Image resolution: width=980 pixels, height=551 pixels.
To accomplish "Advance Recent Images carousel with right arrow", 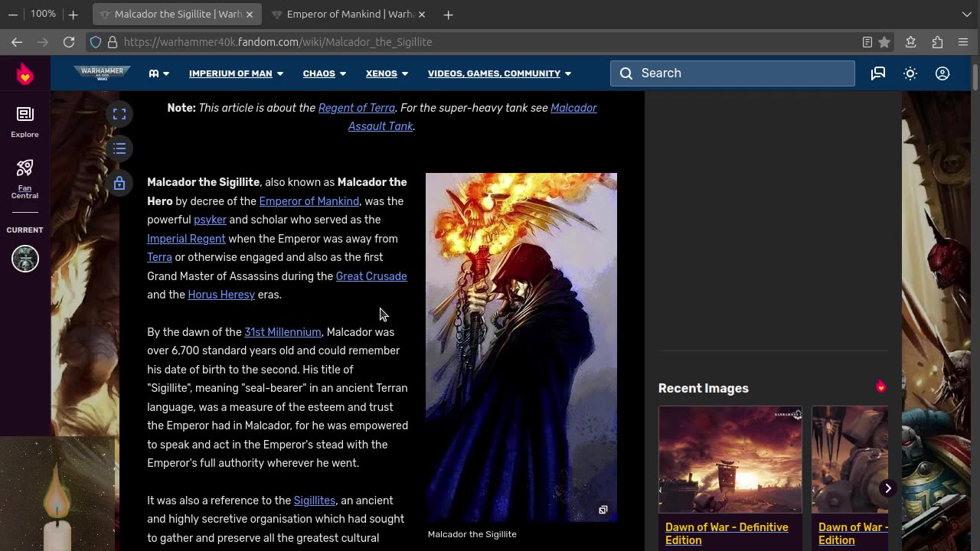I will tap(887, 488).
